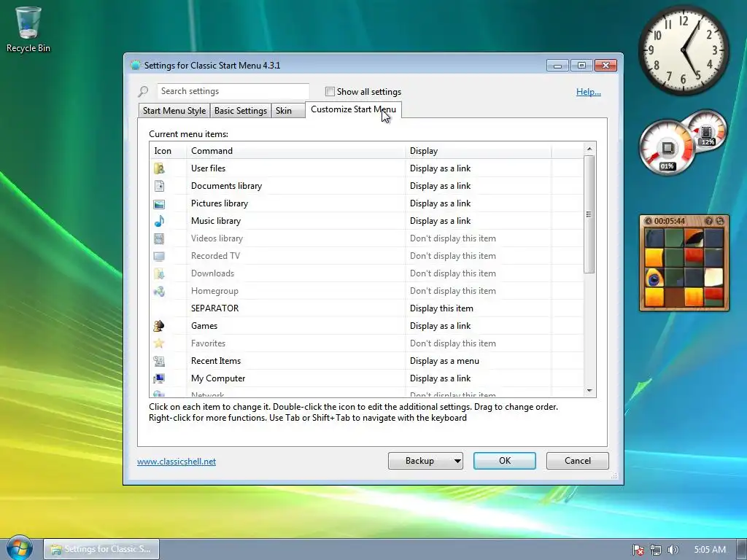The image size is (747, 560).
Task: Open the www.classicshell.net link
Action: (x=177, y=462)
